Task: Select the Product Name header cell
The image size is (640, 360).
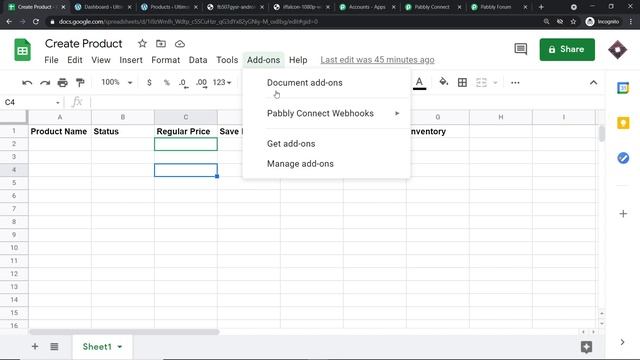Action: click(60, 131)
